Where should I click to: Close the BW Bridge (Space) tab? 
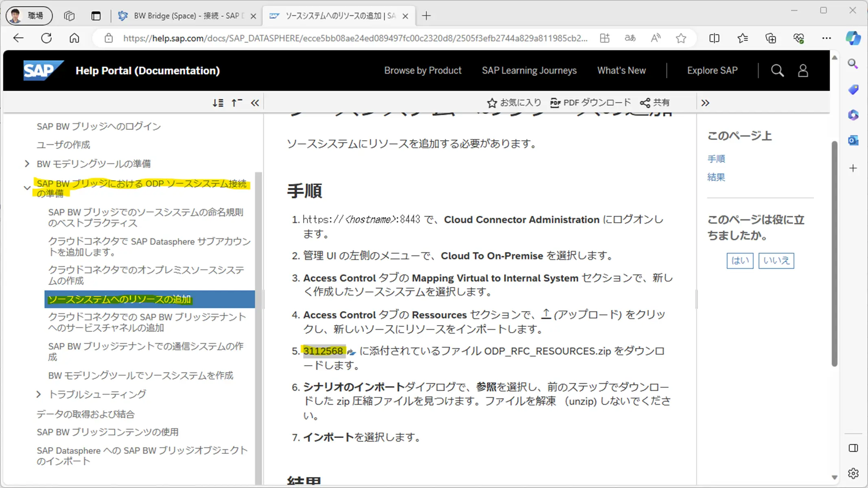(x=253, y=16)
